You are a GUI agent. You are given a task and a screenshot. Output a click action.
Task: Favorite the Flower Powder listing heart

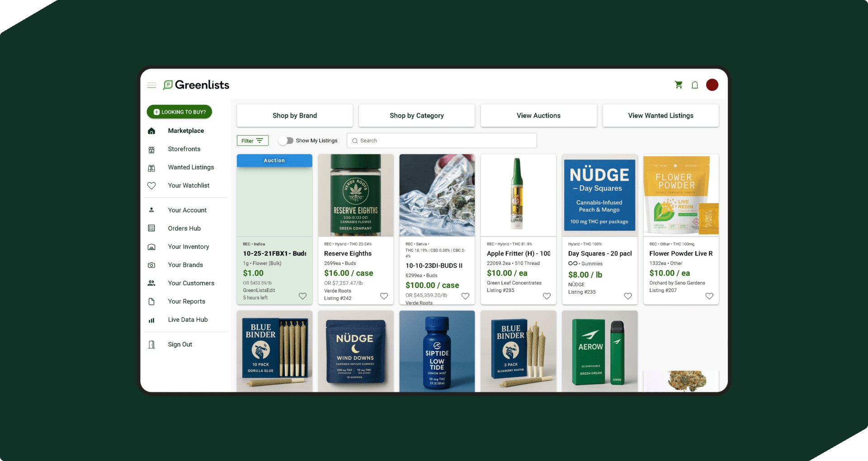point(709,296)
